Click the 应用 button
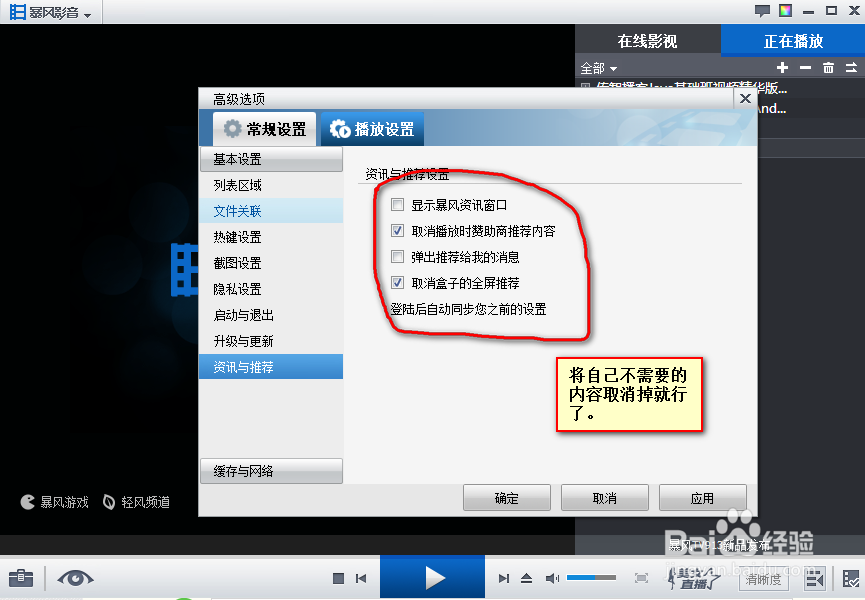This screenshot has width=865, height=600. (702, 499)
